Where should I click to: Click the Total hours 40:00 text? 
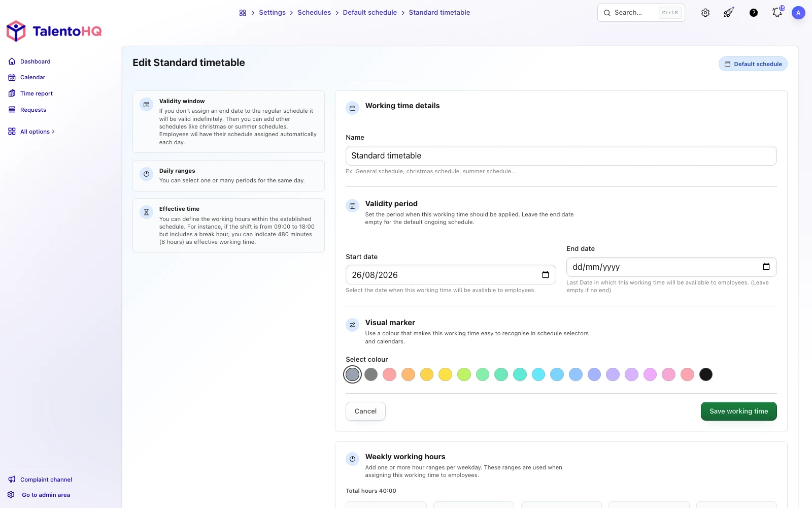(x=371, y=491)
